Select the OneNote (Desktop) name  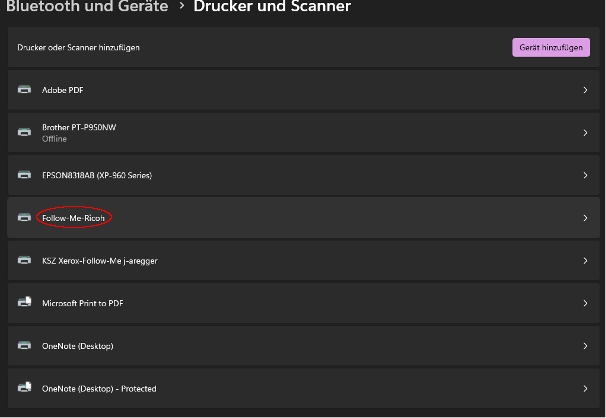tap(78, 346)
